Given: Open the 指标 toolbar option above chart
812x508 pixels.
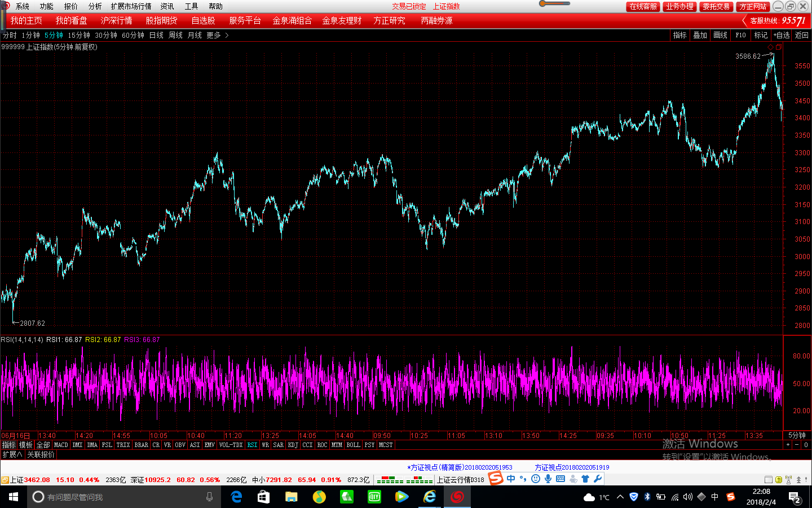Looking at the screenshot, I should 680,35.
